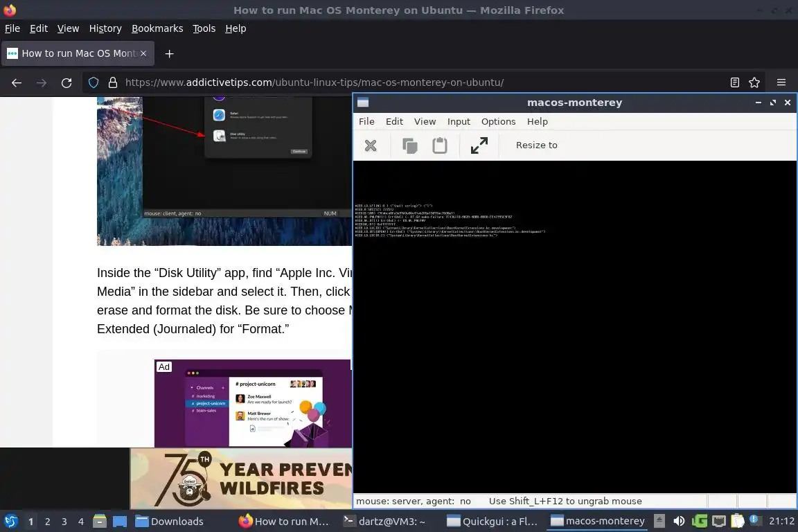Click the 'Inside the “Disk Utility” app' article paragraph

click(224, 301)
